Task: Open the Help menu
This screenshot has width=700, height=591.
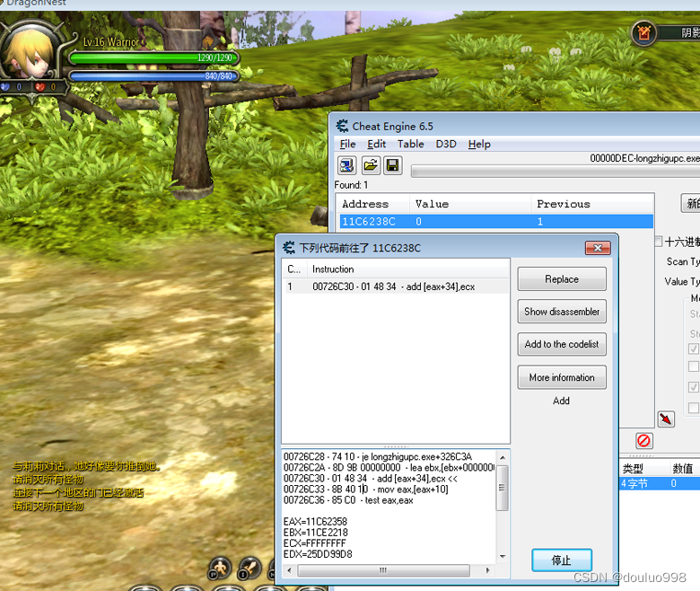Action: click(479, 144)
